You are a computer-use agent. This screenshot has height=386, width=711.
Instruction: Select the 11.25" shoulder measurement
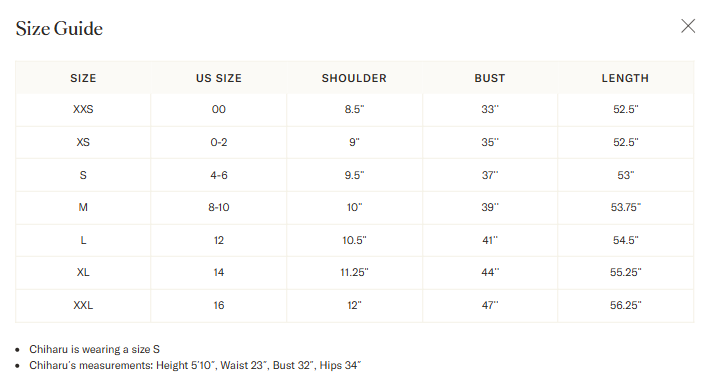[354, 272]
